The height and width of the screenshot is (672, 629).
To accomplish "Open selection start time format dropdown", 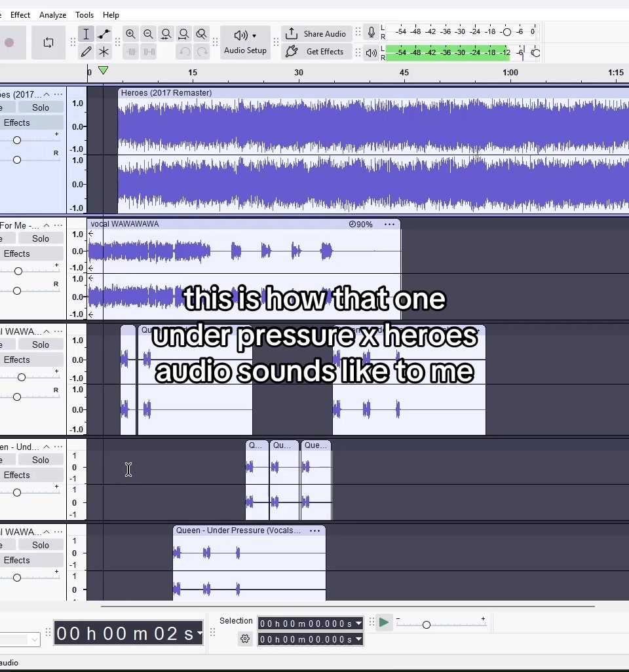I will point(359,624).
